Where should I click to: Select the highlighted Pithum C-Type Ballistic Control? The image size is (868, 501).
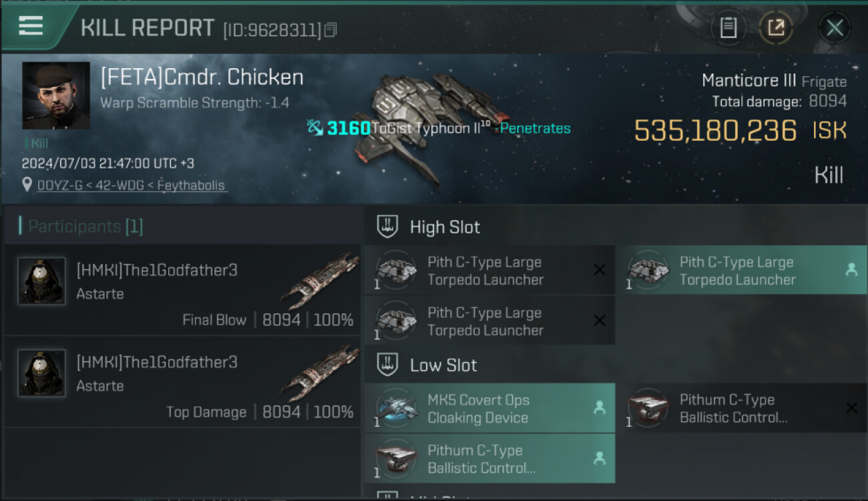[x=489, y=459]
